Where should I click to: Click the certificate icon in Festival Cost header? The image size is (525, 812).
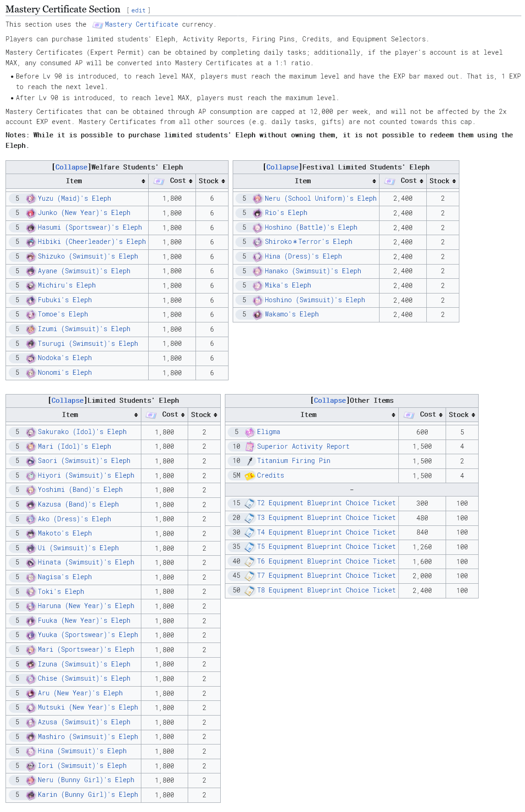[390, 181]
